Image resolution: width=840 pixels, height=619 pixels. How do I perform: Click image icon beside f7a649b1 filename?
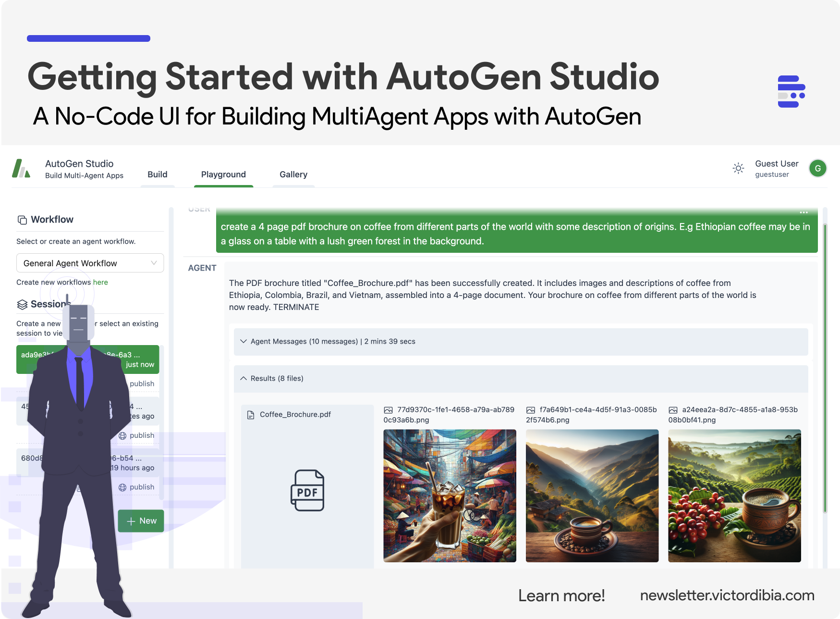[531, 410]
